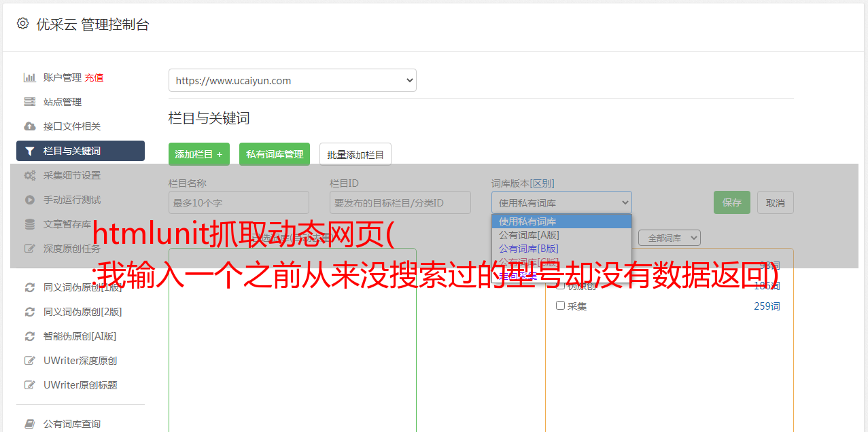The height and width of the screenshot is (432, 868).
Task: Click the 259词 count beside 采集
Action: (767, 306)
